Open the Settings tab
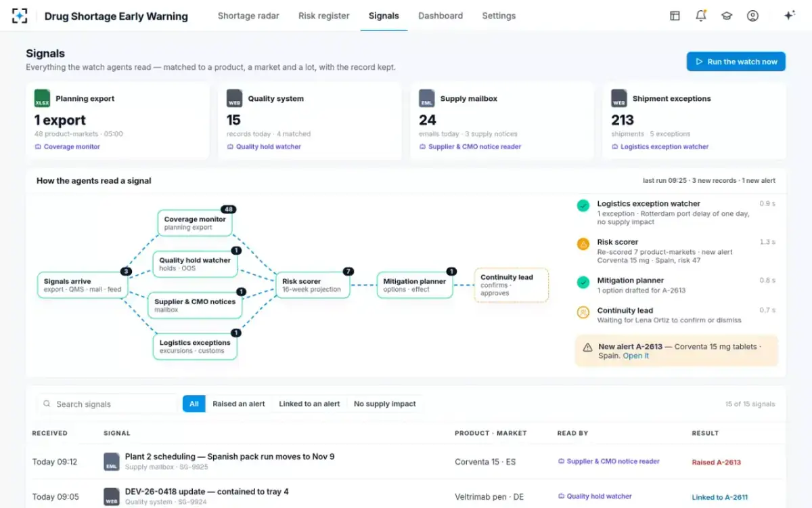Image resolution: width=812 pixels, height=508 pixels. (x=499, y=16)
